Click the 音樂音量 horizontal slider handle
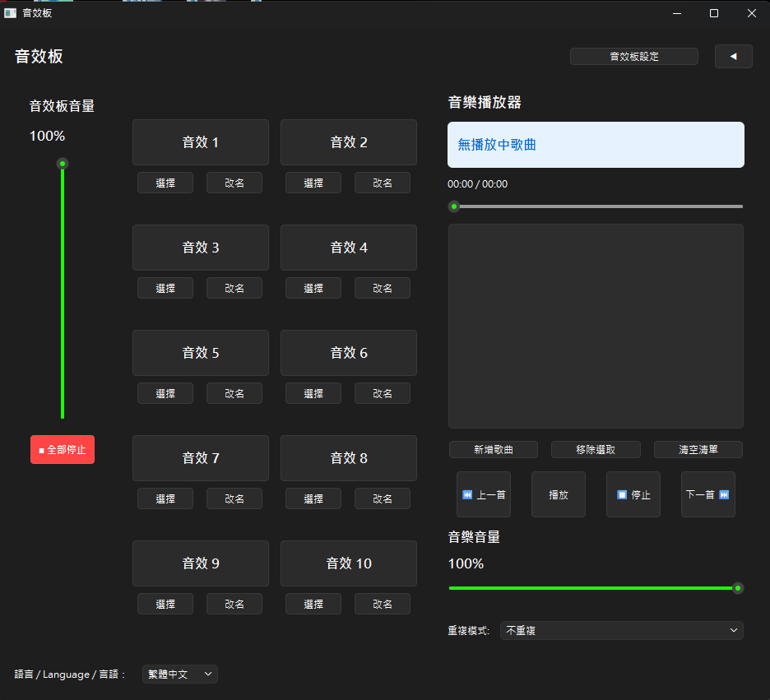Image resolution: width=770 pixels, height=700 pixels. [x=738, y=588]
